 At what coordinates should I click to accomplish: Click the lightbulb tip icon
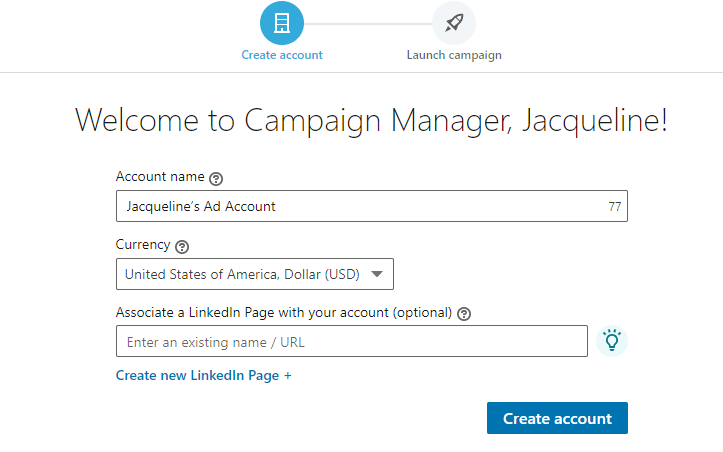click(x=612, y=341)
